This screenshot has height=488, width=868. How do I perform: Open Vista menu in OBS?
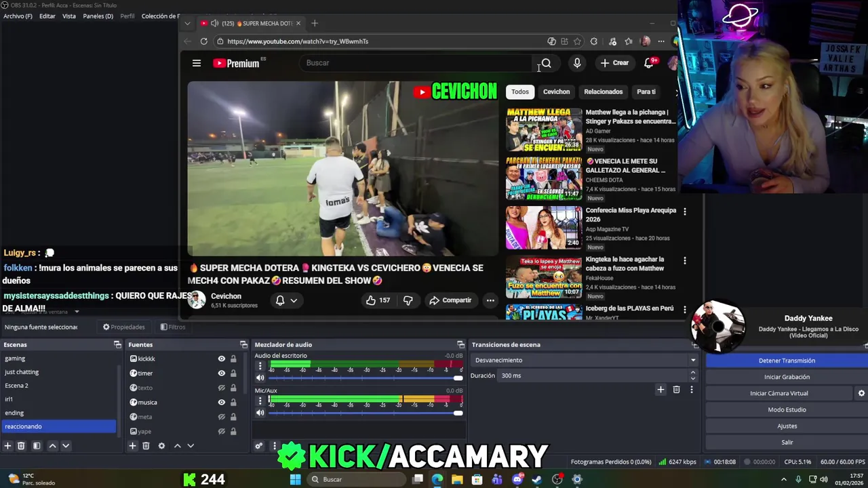(69, 16)
